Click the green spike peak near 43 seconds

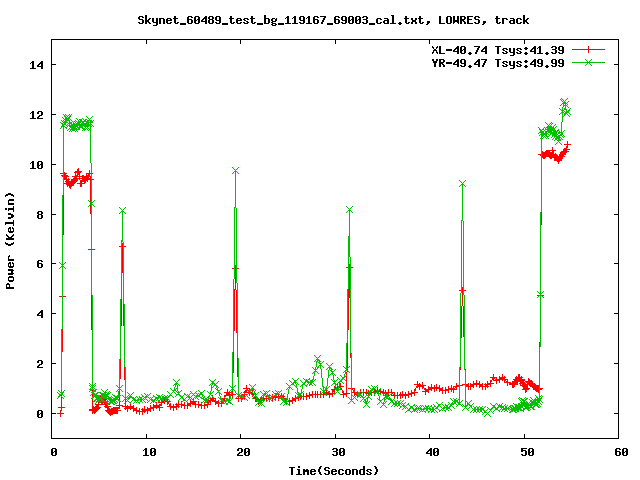462,184
